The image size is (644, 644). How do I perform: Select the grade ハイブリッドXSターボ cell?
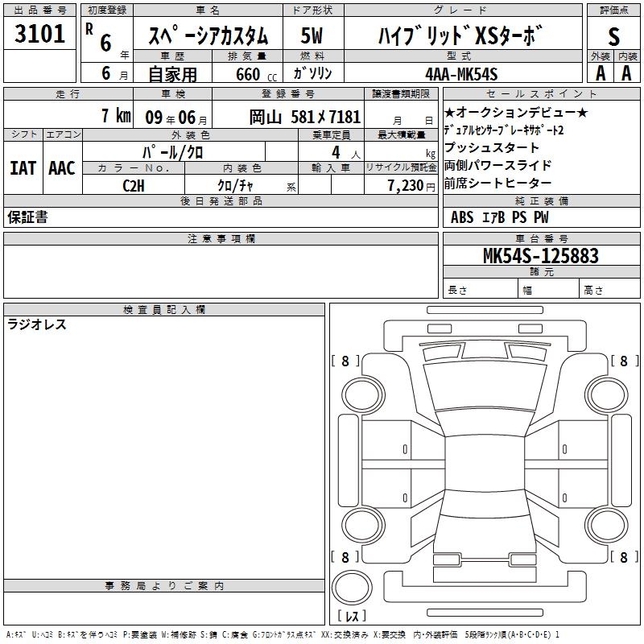coord(463,35)
